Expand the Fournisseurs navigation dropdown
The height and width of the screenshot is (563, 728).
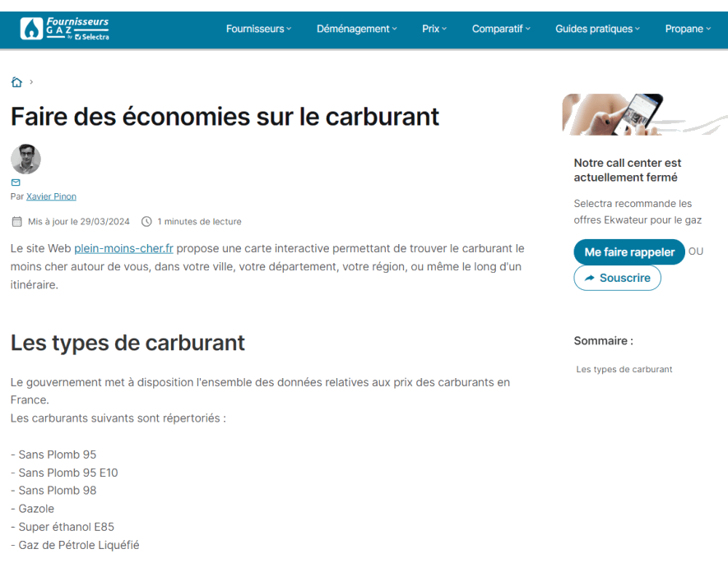pos(258,29)
